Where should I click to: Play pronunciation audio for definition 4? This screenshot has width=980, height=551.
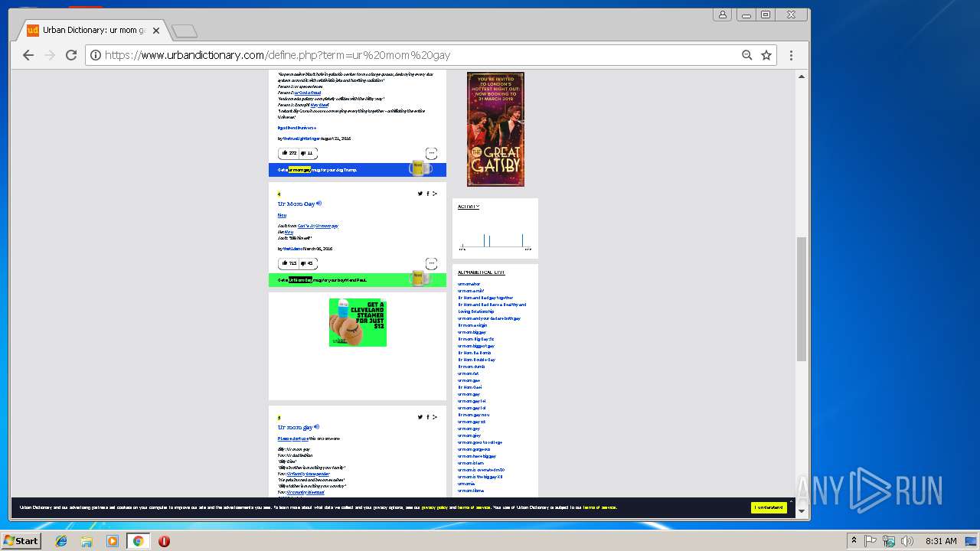pyautogui.click(x=319, y=204)
